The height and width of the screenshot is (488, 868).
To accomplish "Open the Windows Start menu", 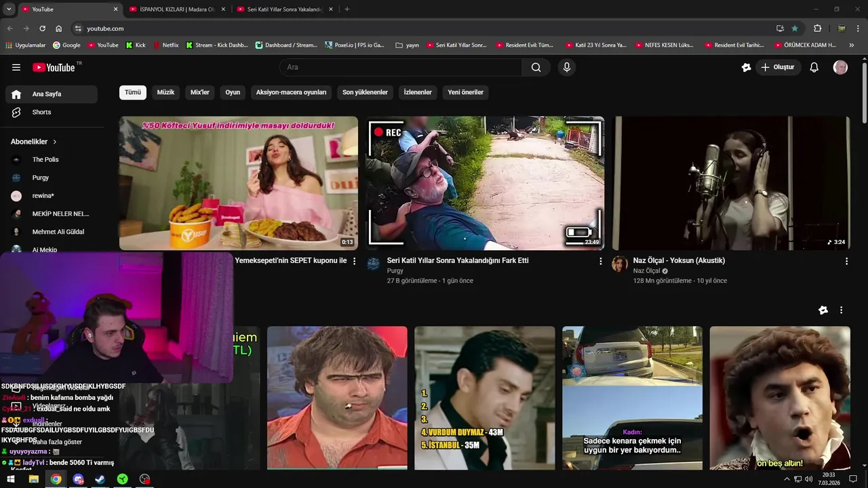I will pos(11,479).
